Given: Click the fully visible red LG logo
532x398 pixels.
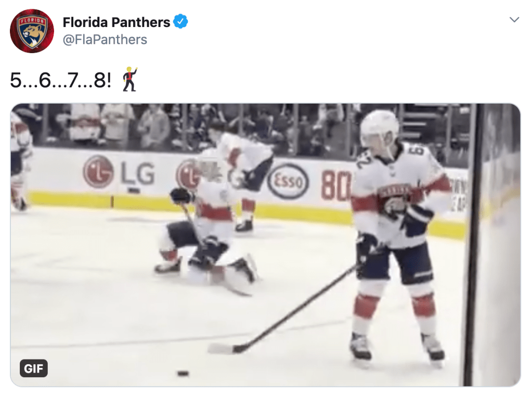Looking at the screenshot, I should [98, 172].
